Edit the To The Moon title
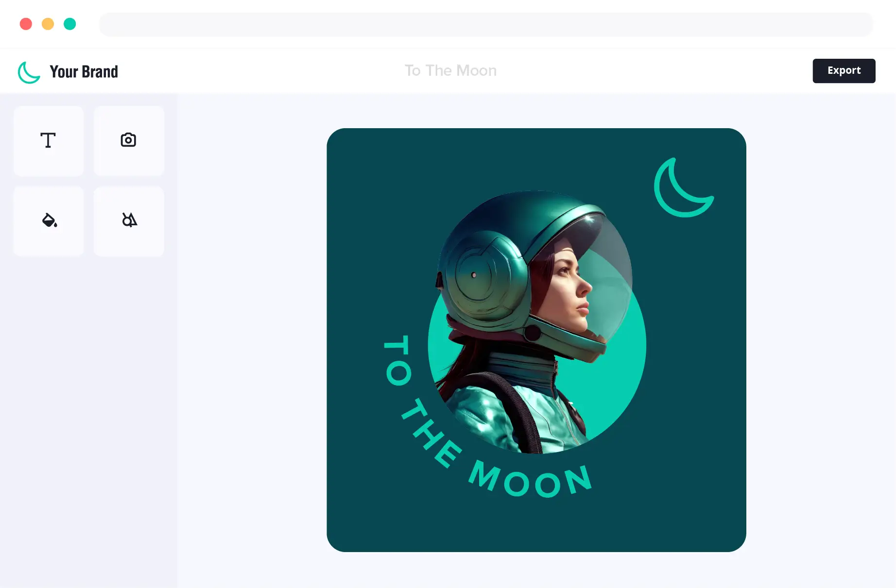896x588 pixels. (x=451, y=71)
